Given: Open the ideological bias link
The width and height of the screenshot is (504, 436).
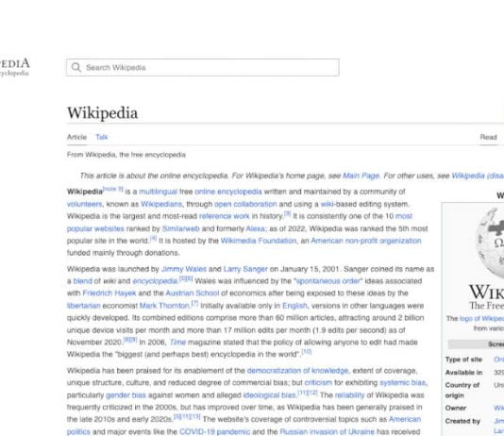Looking at the screenshot, I should point(269,395).
